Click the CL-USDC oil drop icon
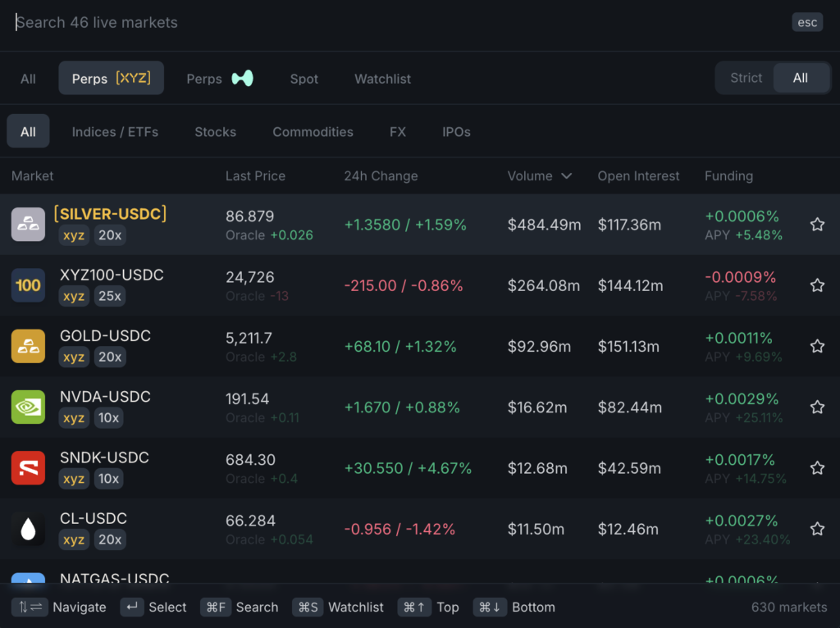This screenshot has width=840, height=628. pos(28,529)
